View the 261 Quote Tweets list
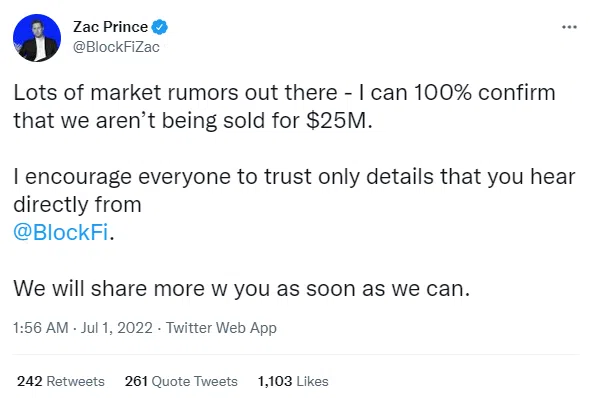Screen dimensions: 590x398 (x=181, y=381)
